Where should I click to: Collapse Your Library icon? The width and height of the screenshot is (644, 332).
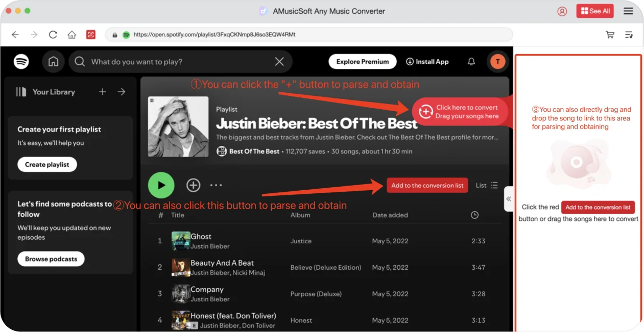pyautogui.click(x=21, y=92)
